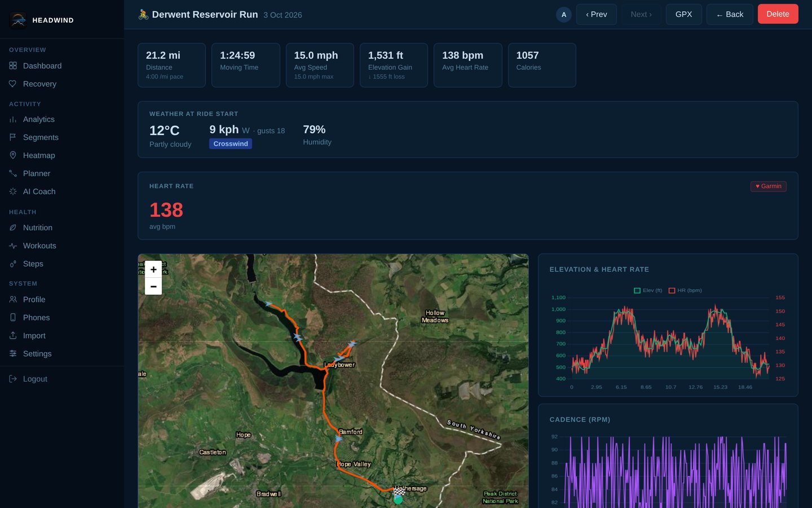Click the Crosswind wind badge
The image size is (812, 508).
coord(231,144)
